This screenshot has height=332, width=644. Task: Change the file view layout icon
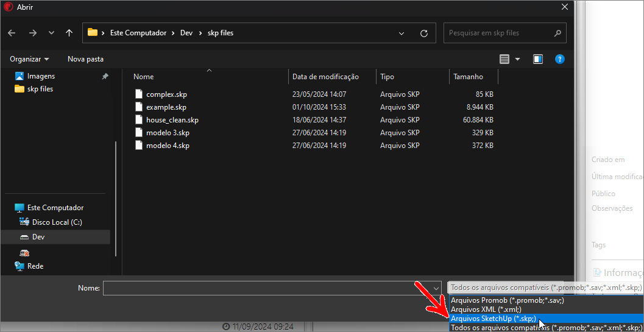point(504,59)
